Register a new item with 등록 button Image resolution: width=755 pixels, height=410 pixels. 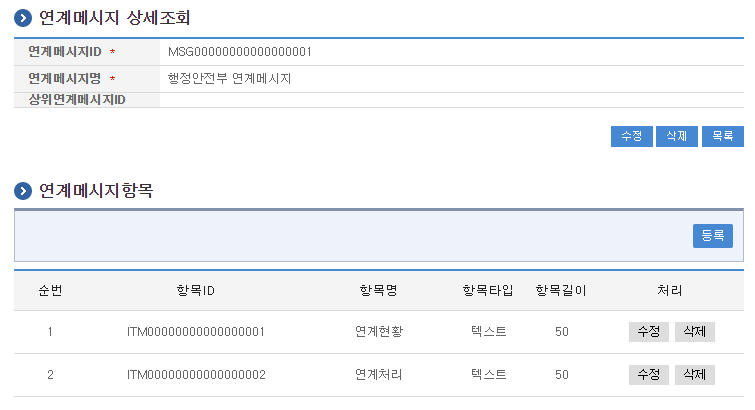(x=712, y=236)
